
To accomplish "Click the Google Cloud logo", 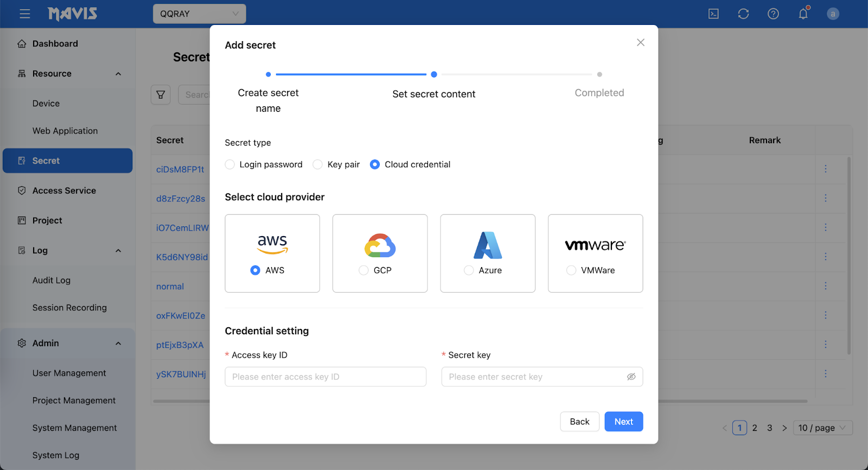I will [380, 245].
